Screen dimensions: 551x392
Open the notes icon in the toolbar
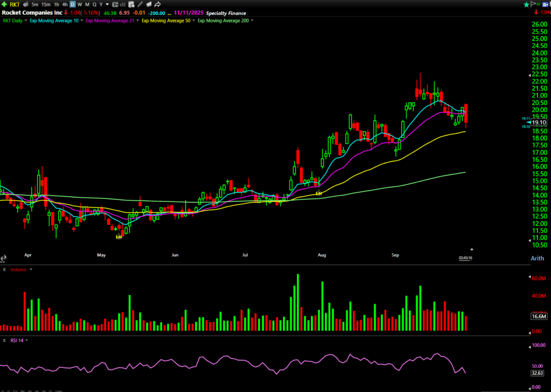pyautogui.click(x=132, y=4)
